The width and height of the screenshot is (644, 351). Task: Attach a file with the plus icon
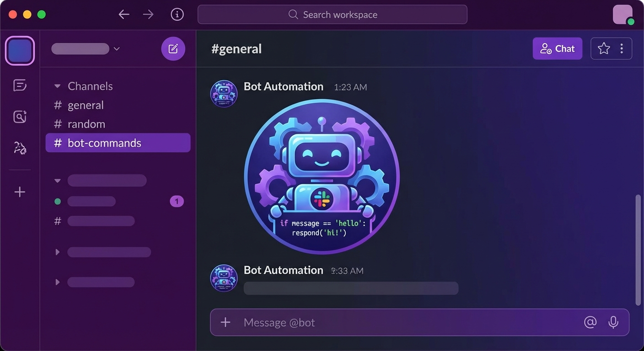tap(225, 322)
